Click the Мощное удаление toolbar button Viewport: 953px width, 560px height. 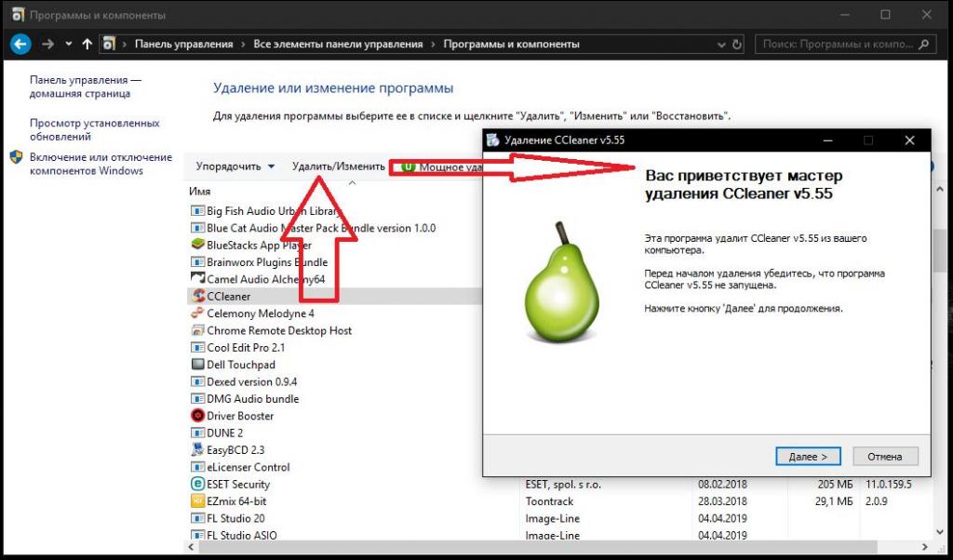coord(442,167)
